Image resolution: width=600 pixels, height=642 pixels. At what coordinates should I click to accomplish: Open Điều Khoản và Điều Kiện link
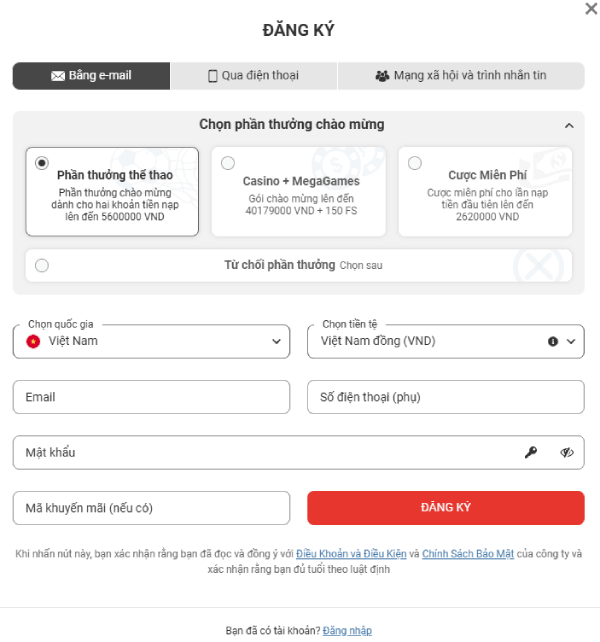click(351, 554)
